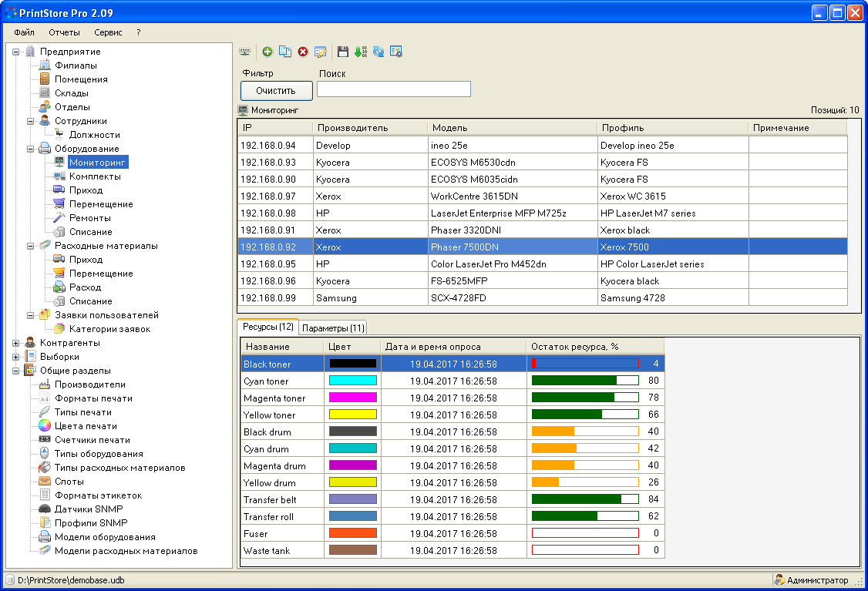Open the Расход tree item
Viewport: 868px width, 591px height.
point(86,287)
